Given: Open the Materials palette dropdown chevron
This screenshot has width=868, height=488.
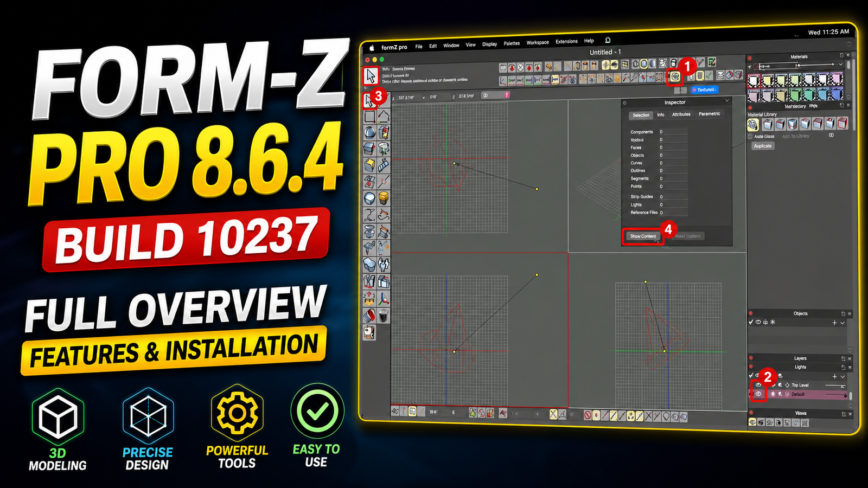Looking at the screenshot, I should (841, 64).
